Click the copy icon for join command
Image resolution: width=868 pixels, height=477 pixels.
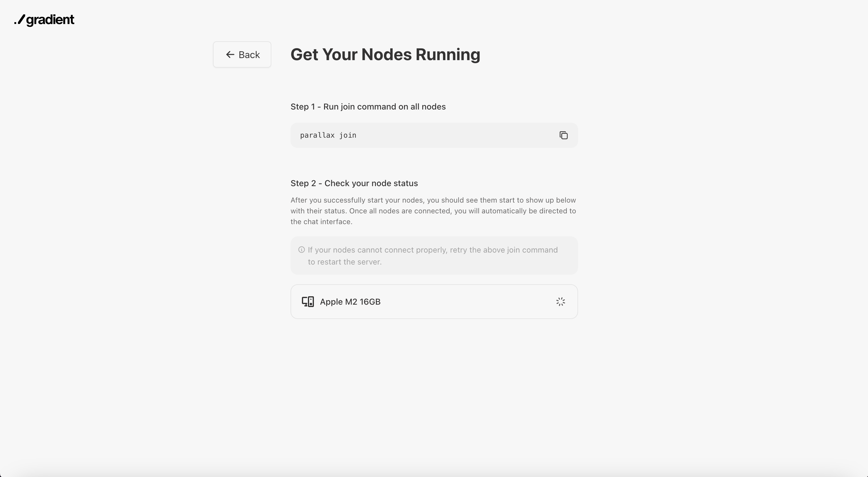pyautogui.click(x=563, y=135)
